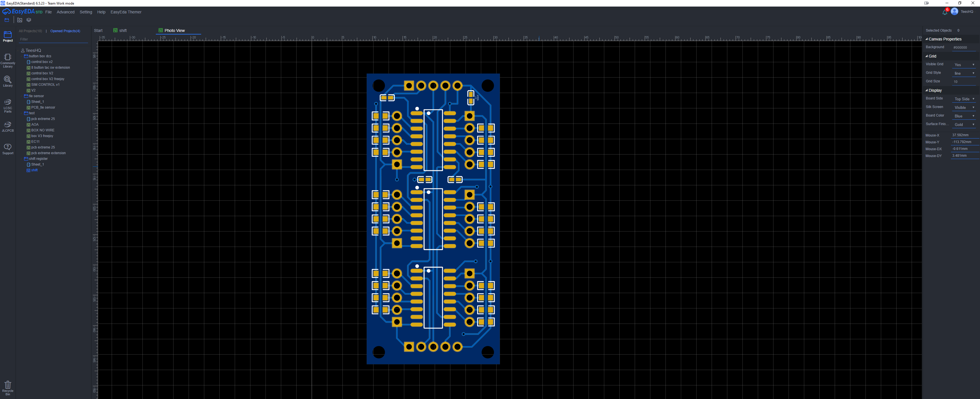Image resolution: width=980 pixels, height=399 pixels.
Task: Select the shift PCB in the project tree
Action: click(34, 170)
